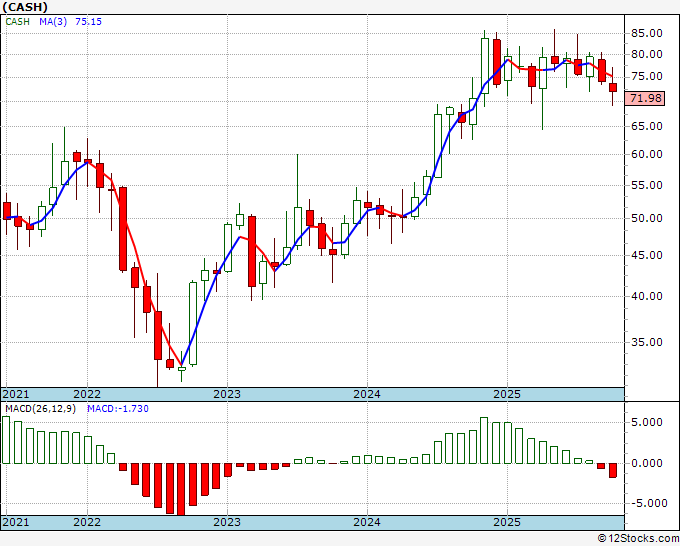The height and width of the screenshot is (546, 680).
Task: Click the 60.00 price axis label
Action: click(x=647, y=154)
